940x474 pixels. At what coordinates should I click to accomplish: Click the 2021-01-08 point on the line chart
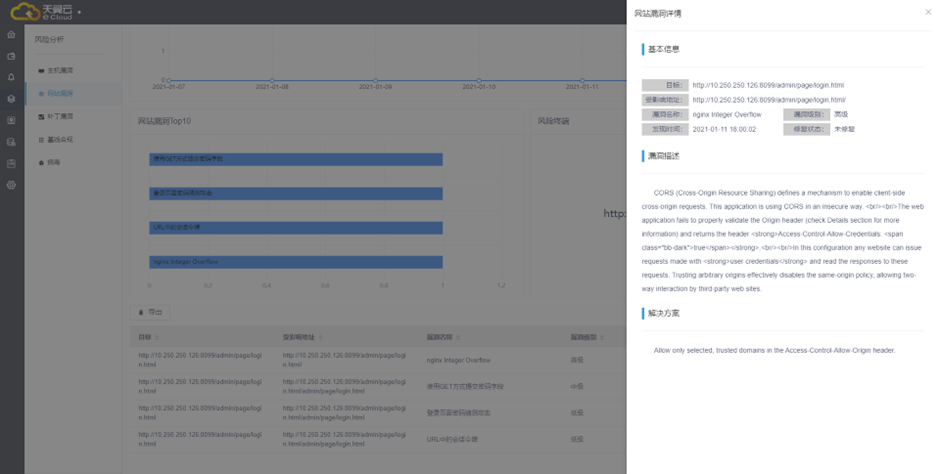(x=272, y=80)
